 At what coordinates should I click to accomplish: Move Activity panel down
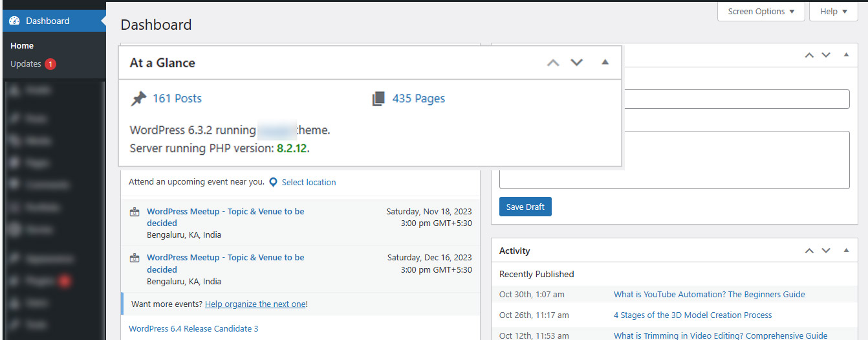[x=826, y=251]
